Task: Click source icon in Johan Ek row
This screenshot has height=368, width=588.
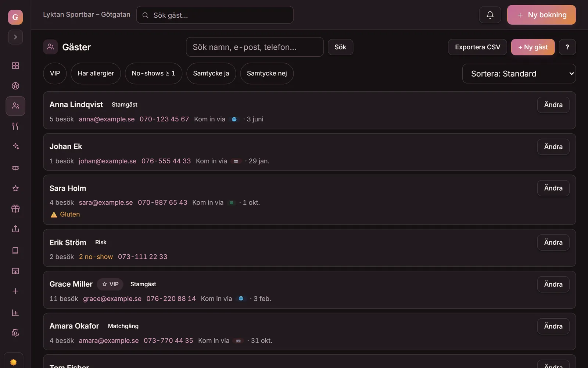Action: pyautogui.click(x=236, y=161)
